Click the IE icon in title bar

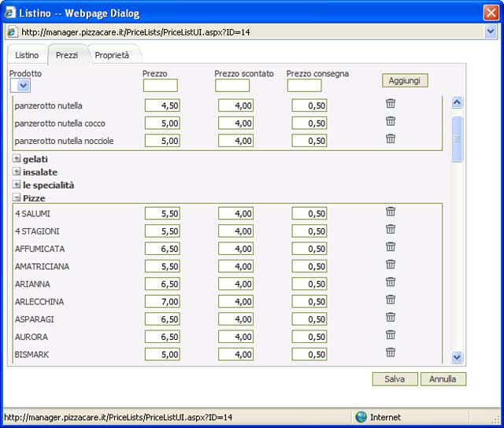click(x=9, y=13)
